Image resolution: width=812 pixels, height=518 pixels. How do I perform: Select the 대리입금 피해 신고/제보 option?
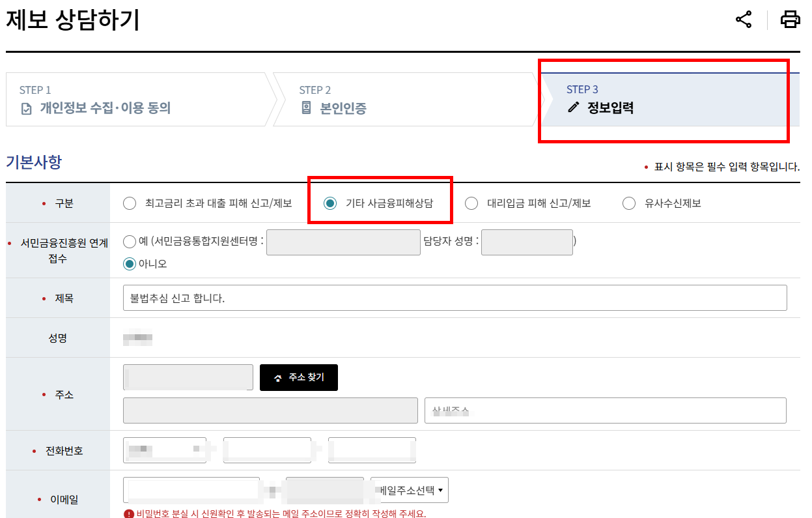tap(471, 203)
